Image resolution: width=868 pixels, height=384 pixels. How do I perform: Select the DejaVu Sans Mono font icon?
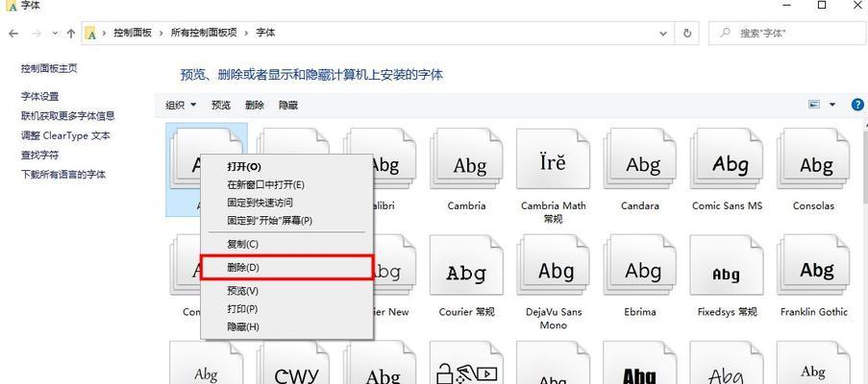[553, 266]
